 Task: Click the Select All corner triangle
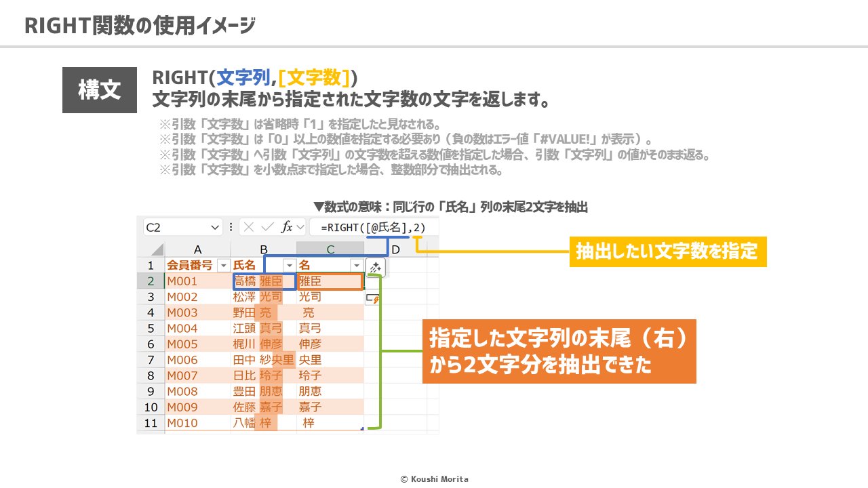(156, 249)
